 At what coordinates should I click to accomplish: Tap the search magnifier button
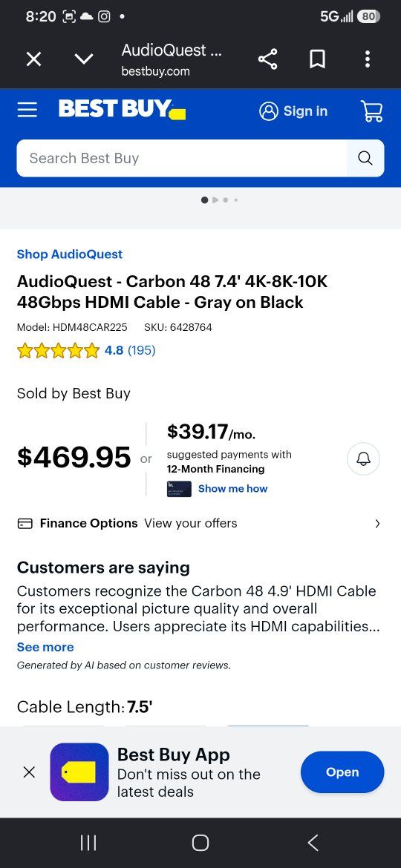point(365,158)
